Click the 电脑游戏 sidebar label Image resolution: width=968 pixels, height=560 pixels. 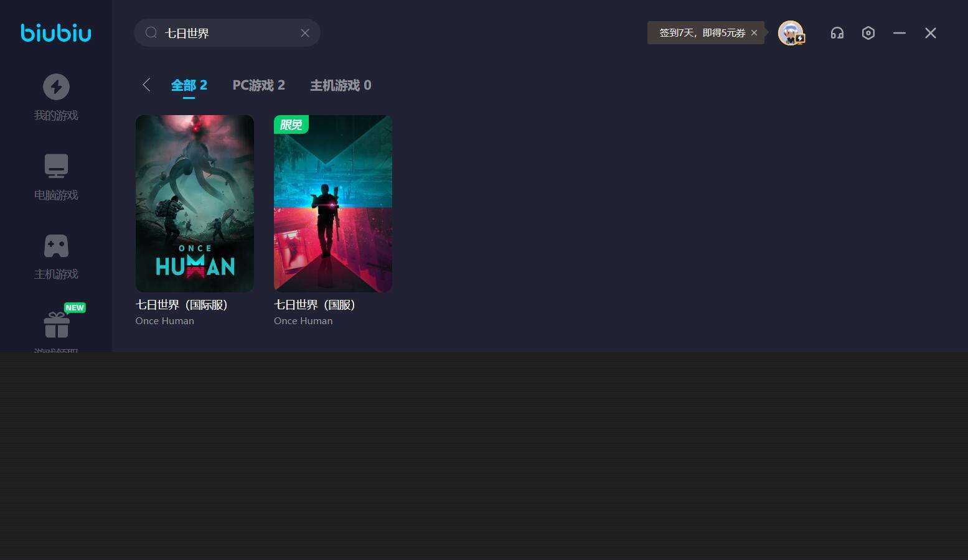(56, 195)
